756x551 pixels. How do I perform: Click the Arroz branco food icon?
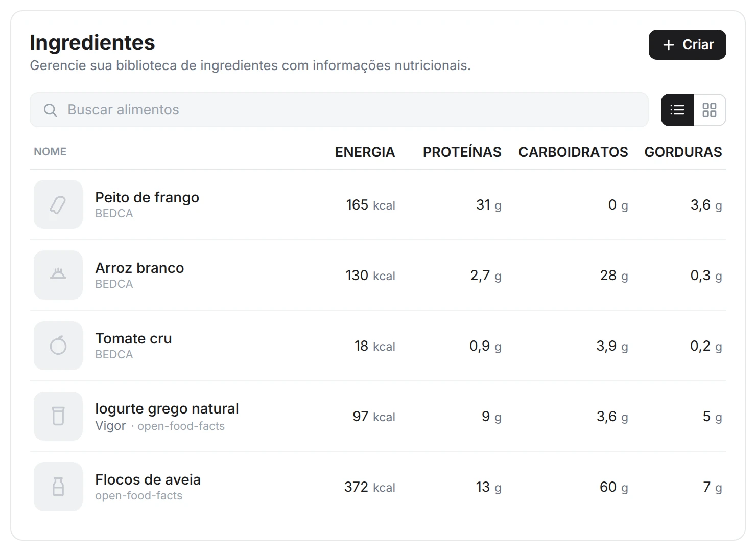pos(58,275)
